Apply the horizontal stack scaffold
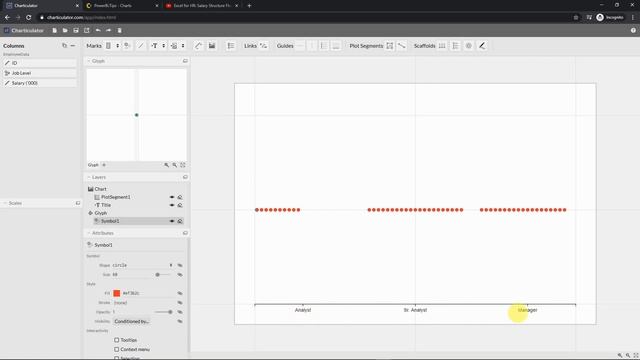Viewport: 640px width, 360px height. pyautogui.click(x=442, y=46)
